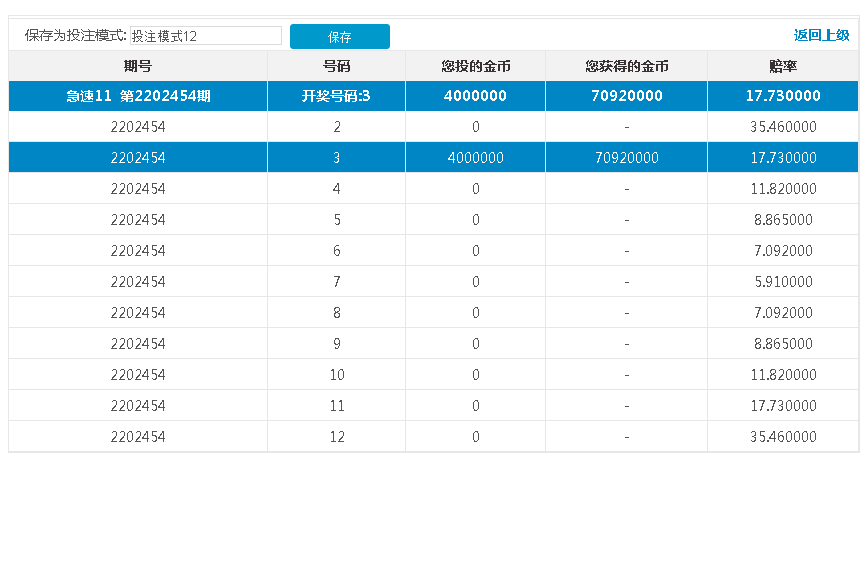Click the bet amount for number 2
Image resolution: width=868 pixels, height=572 pixels.
point(475,127)
